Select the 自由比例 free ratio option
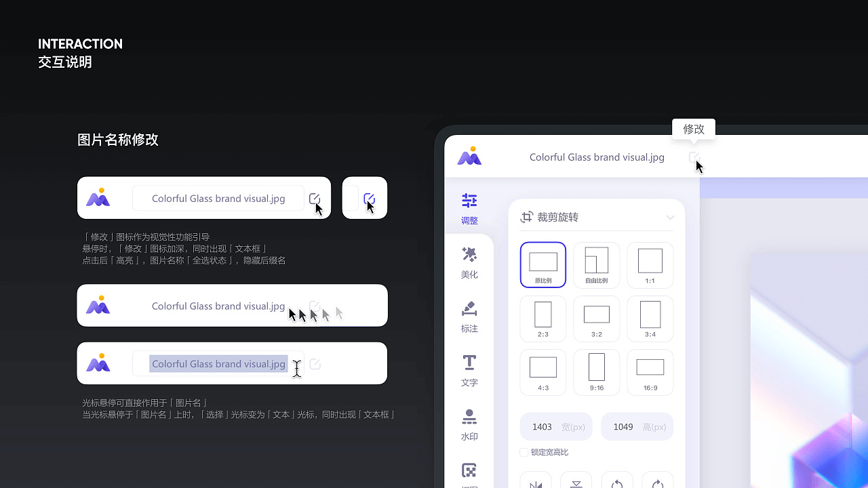This screenshot has width=868, height=488. 597,265
